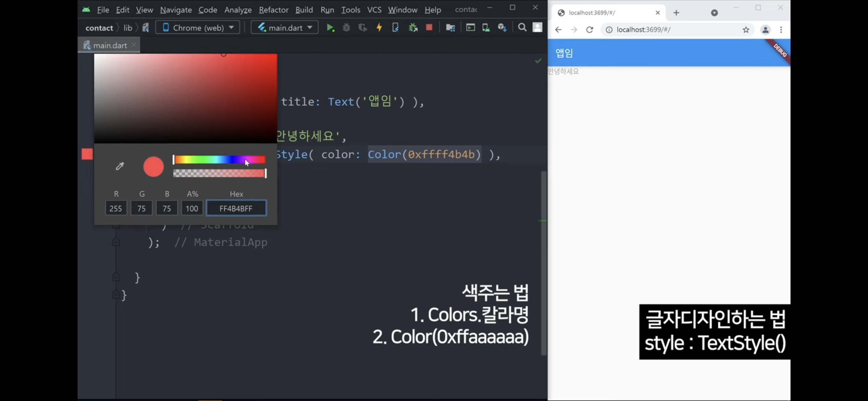This screenshot has width=868, height=401.
Task: Click the green Run button
Action: [x=330, y=28]
